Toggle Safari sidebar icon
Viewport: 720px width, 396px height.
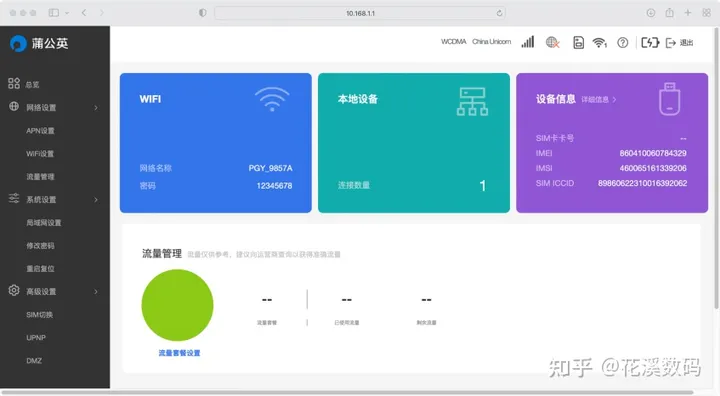point(54,13)
